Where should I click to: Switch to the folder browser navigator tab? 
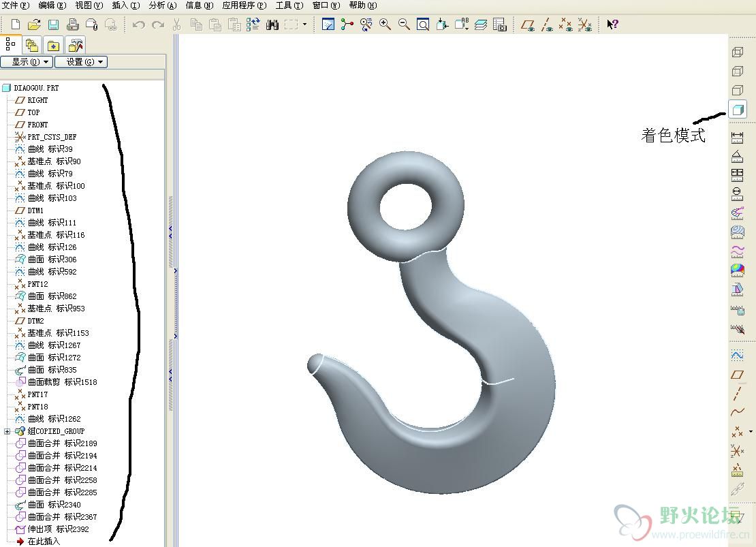tap(32, 46)
